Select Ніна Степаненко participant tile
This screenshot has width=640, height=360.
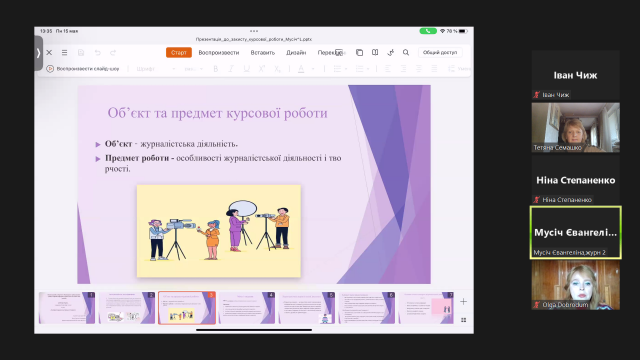coord(576,180)
